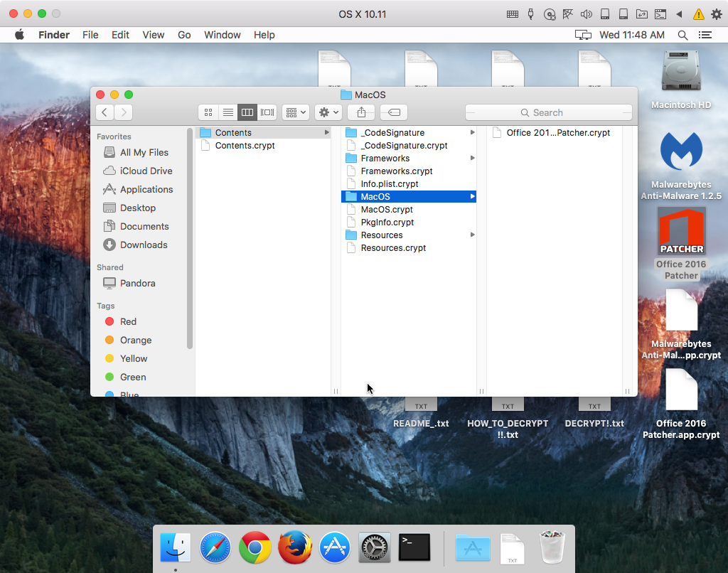Open the File menu

click(x=90, y=35)
